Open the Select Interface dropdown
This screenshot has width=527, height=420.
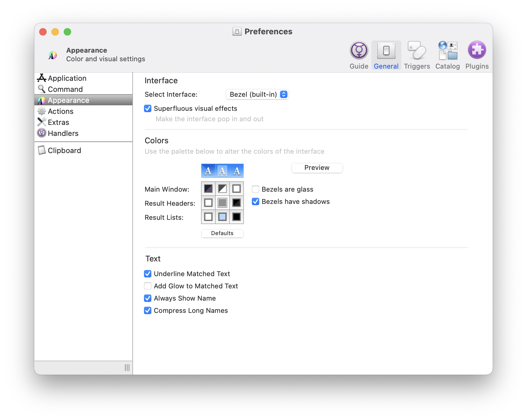pos(257,94)
